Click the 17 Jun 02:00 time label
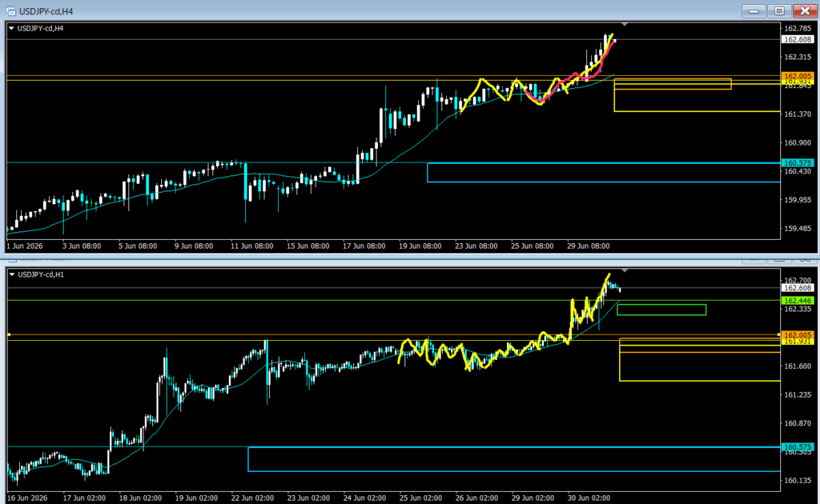 84,498
